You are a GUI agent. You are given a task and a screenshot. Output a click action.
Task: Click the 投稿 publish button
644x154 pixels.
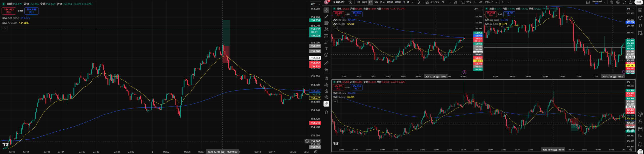[639, 2]
